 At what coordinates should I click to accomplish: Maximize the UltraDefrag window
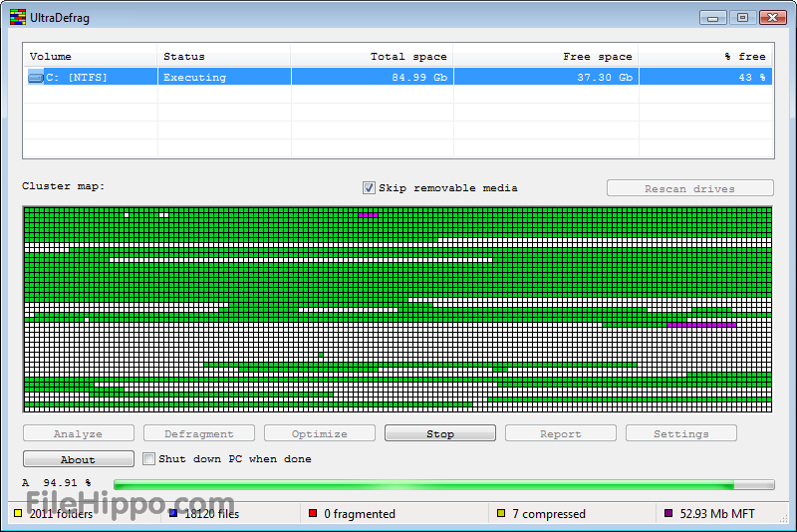point(741,17)
